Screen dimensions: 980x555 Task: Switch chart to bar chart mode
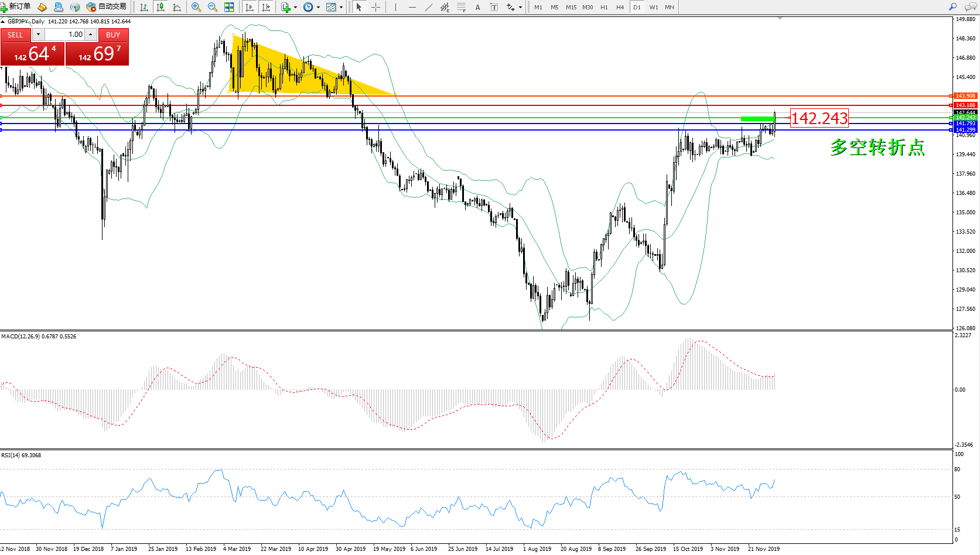(x=144, y=7)
